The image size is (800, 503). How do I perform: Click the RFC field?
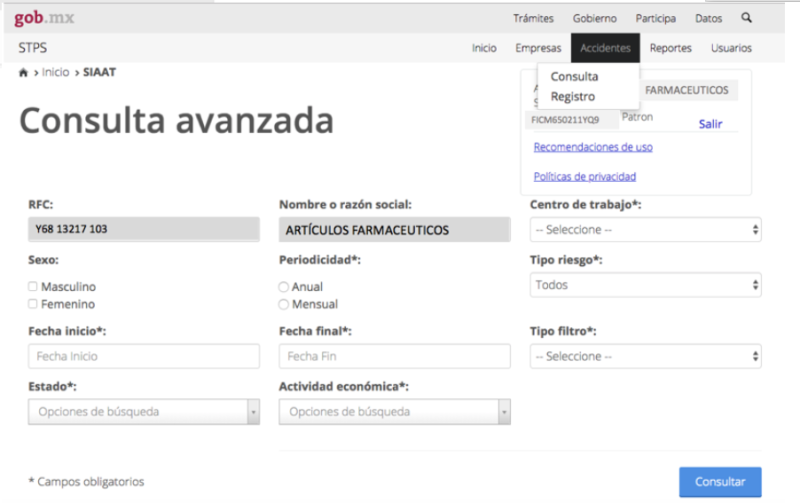(144, 229)
